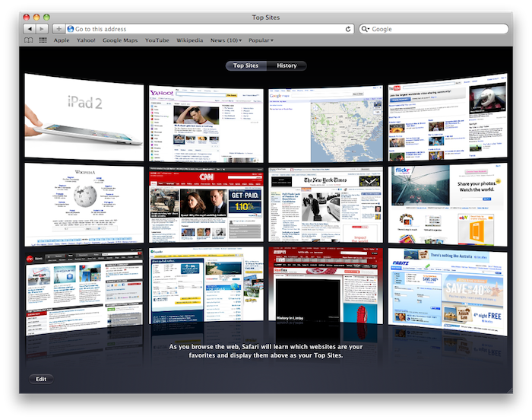This screenshot has height=420, width=532.
Task: Open the Wikipedia site thumbnail
Action: tap(84, 205)
